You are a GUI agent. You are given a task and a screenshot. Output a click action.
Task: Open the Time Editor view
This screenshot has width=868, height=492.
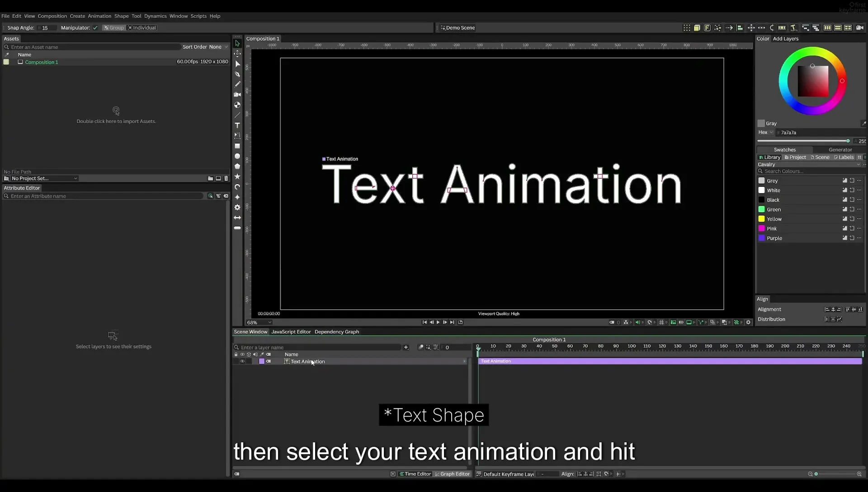(415, 474)
